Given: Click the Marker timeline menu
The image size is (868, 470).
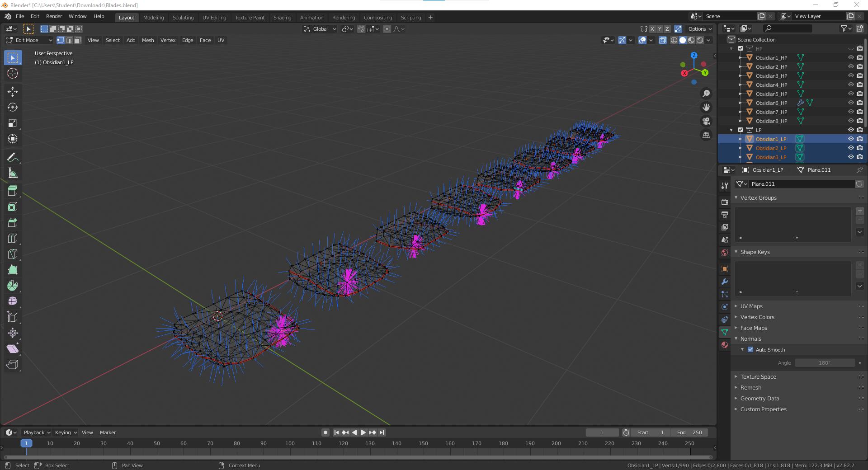Looking at the screenshot, I should coord(108,432).
